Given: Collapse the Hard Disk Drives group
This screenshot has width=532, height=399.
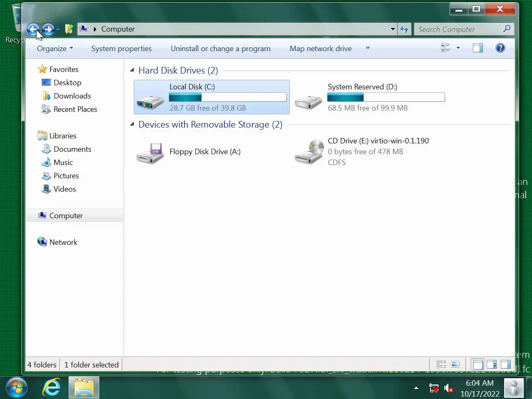Looking at the screenshot, I should tap(132, 70).
